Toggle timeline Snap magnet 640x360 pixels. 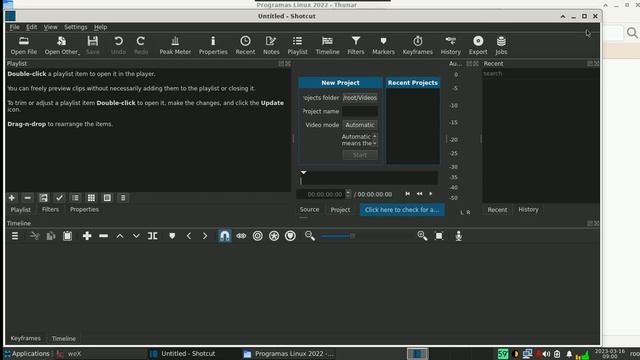224,236
